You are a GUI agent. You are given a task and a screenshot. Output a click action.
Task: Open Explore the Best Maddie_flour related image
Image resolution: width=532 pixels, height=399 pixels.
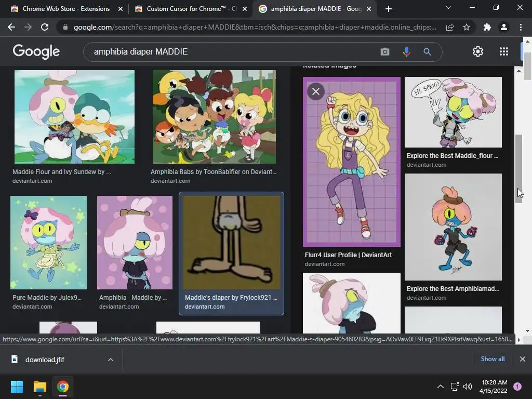tap(453, 112)
